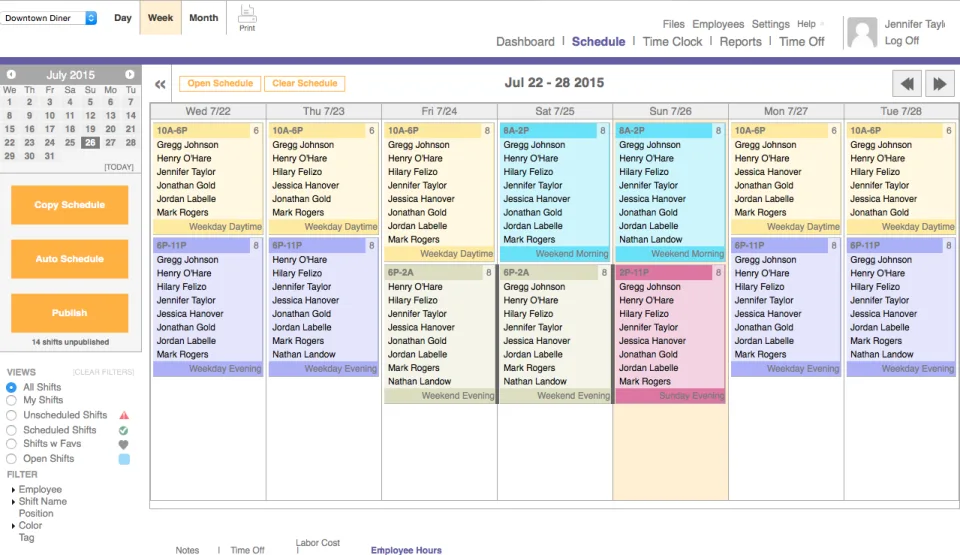The image size is (960, 555).
Task: Switch to Week view
Action: (x=160, y=18)
